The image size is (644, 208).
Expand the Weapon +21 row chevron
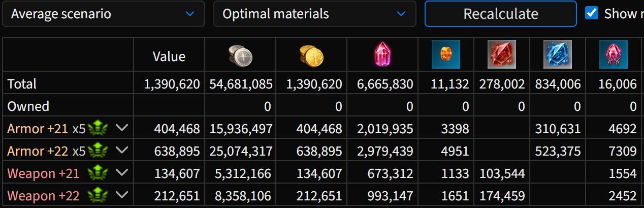click(121, 173)
